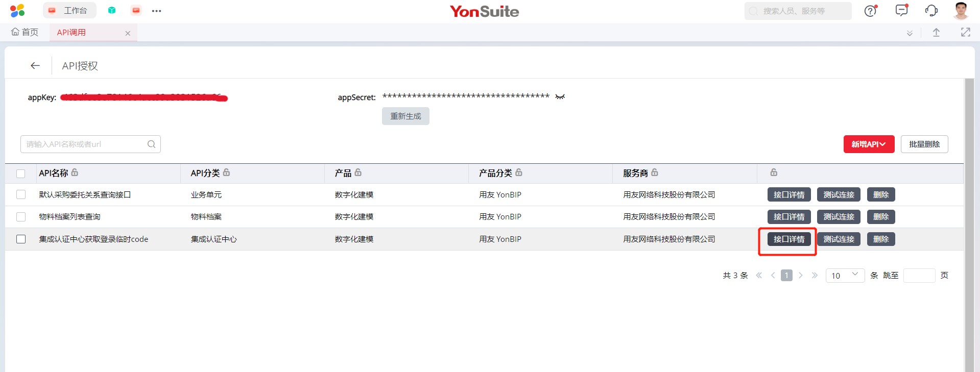Screen dimensions: 980x372
Task: Open the help question mark icon
Action: [x=871, y=11]
